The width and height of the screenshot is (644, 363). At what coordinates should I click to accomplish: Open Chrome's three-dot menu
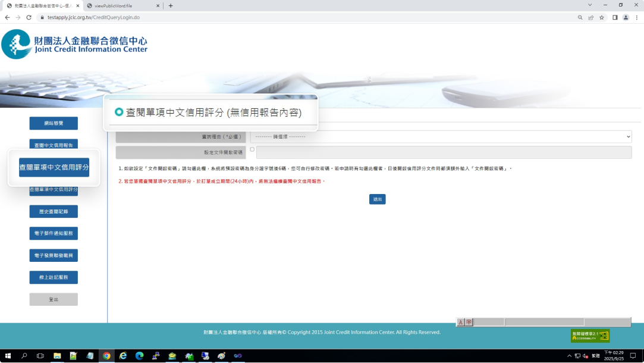(636, 17)
